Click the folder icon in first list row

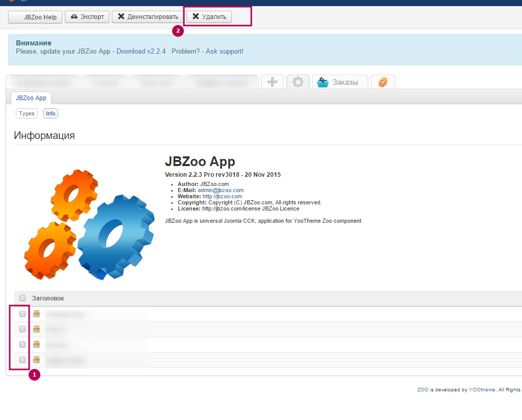(x=37, y=314)
